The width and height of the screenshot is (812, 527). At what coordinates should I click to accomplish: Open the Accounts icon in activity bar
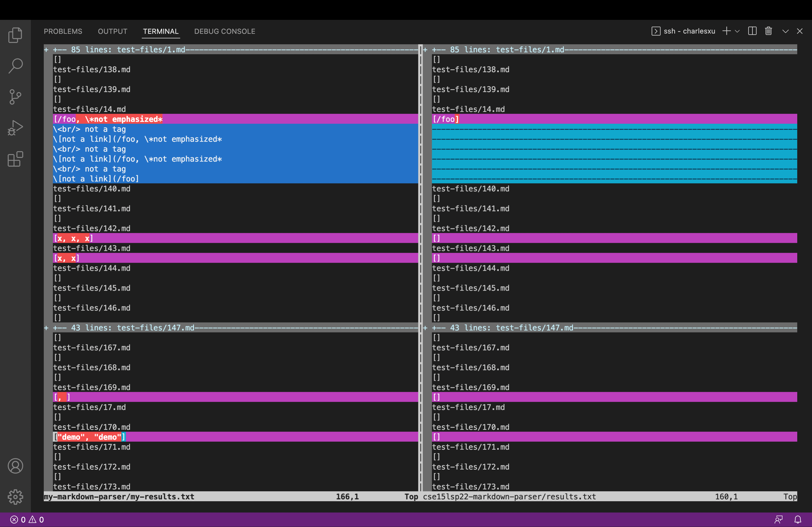click(15, 466)
